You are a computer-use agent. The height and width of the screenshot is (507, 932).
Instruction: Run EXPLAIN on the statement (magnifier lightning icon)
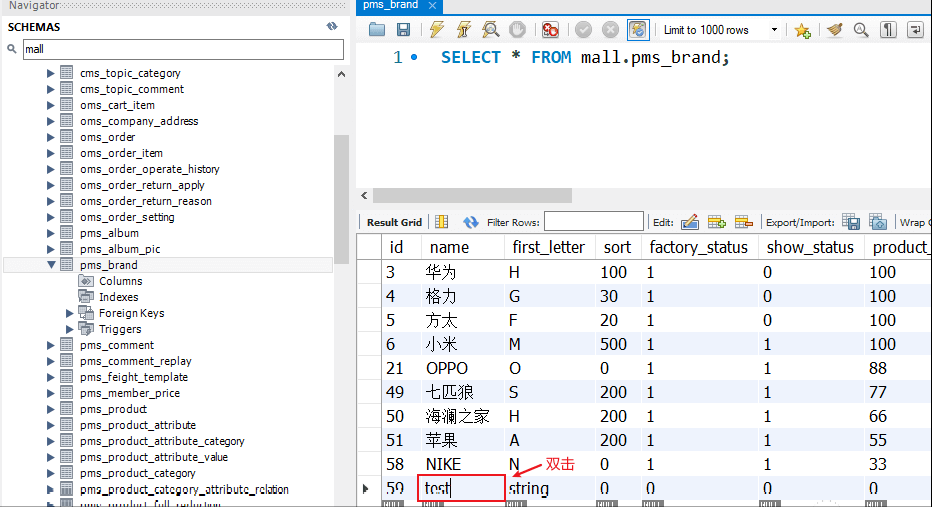coord(490,29)
